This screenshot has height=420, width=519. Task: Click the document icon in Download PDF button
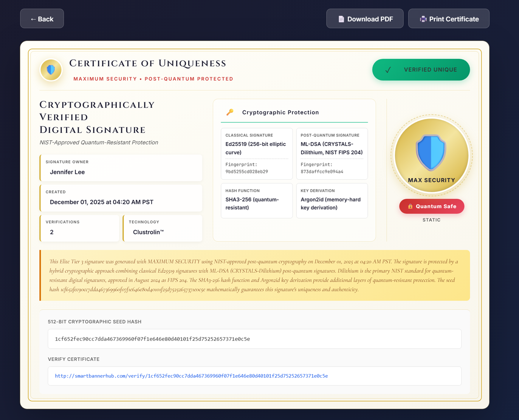(x=341, y=19)
